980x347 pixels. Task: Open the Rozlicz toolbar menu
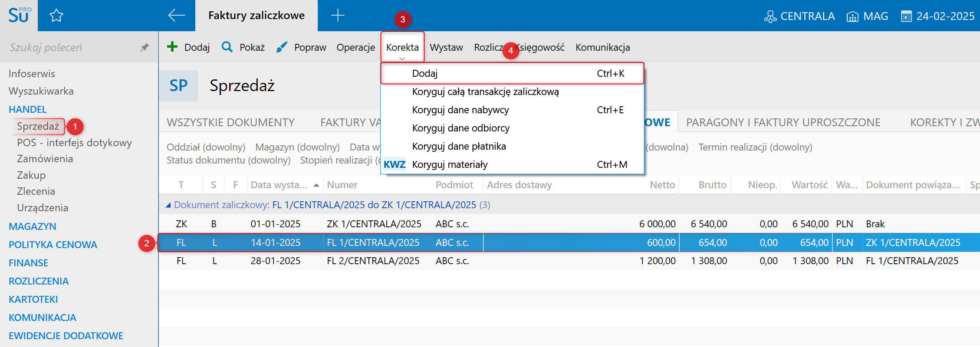[489, 47]
